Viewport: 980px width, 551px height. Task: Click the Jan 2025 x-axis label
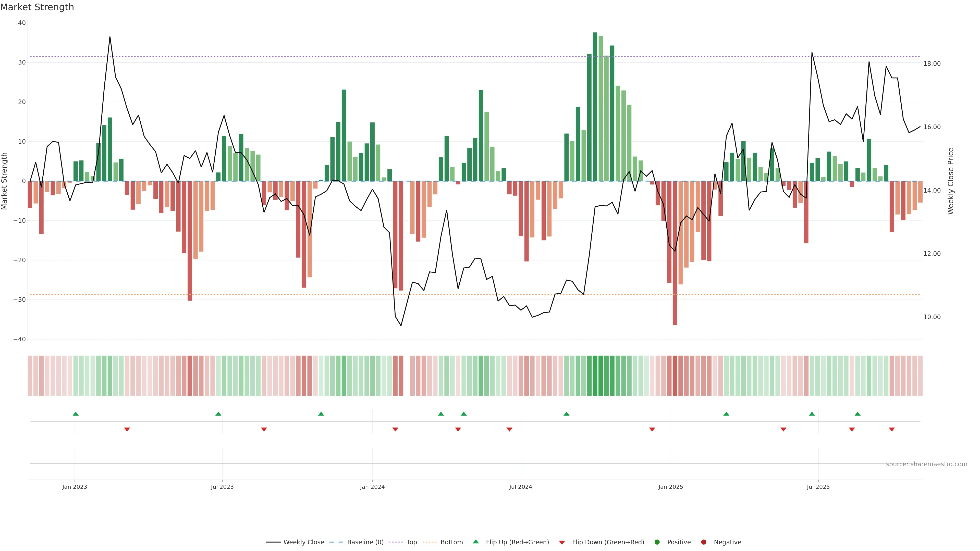point(671,487)
